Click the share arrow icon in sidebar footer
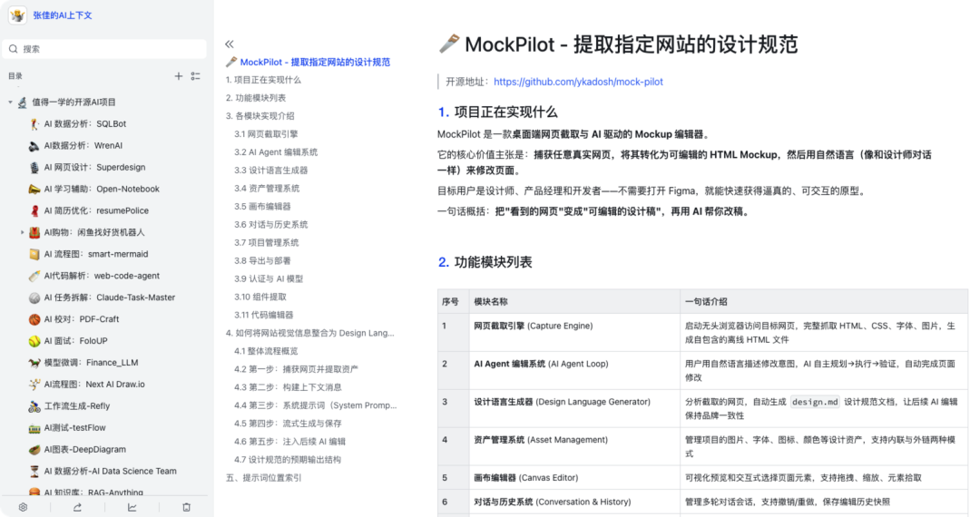Image resolution: width=980 pixels, height=517 pixels. coord(77,507)
